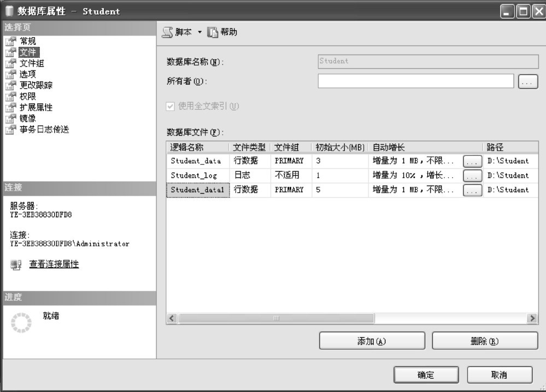Open the 事务日志传送 page
546x392 pixels.
click(44, 129)
